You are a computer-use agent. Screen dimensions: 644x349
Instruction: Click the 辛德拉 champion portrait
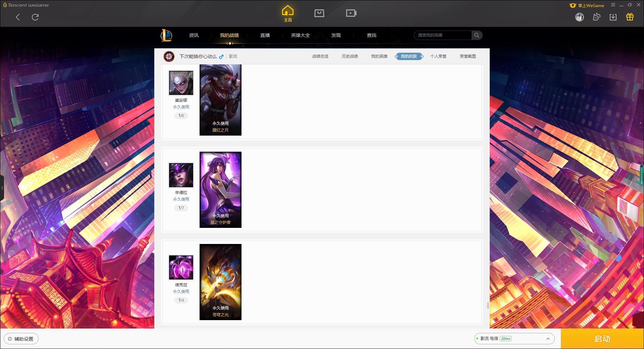181,175
